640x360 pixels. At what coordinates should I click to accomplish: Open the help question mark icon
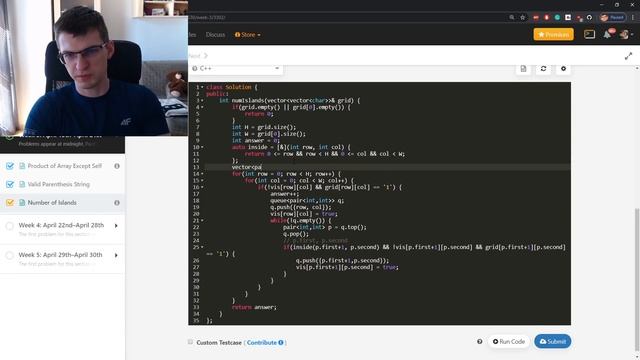(480, 342)
